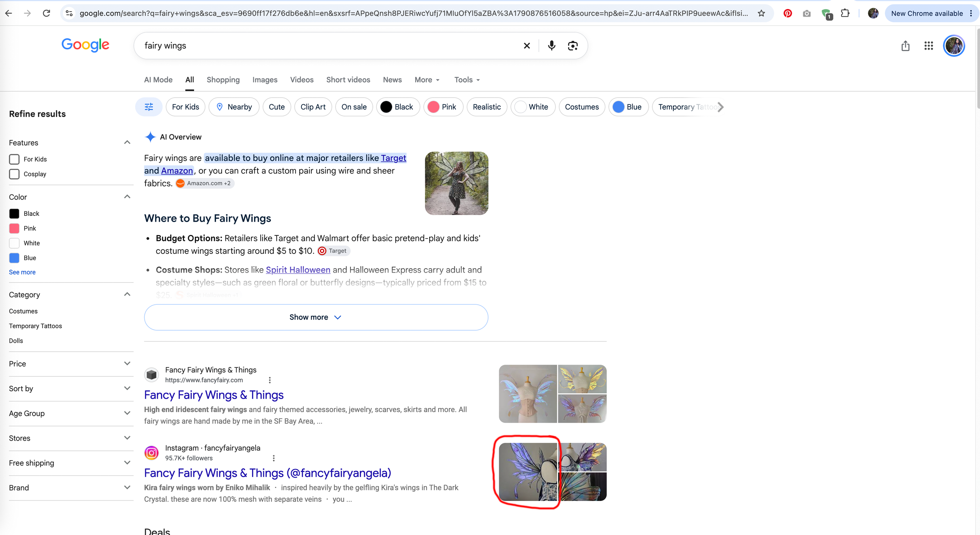Open the Short videos tab
The width and height of the screenshot is (980, 535).
[x=348, y=80]
